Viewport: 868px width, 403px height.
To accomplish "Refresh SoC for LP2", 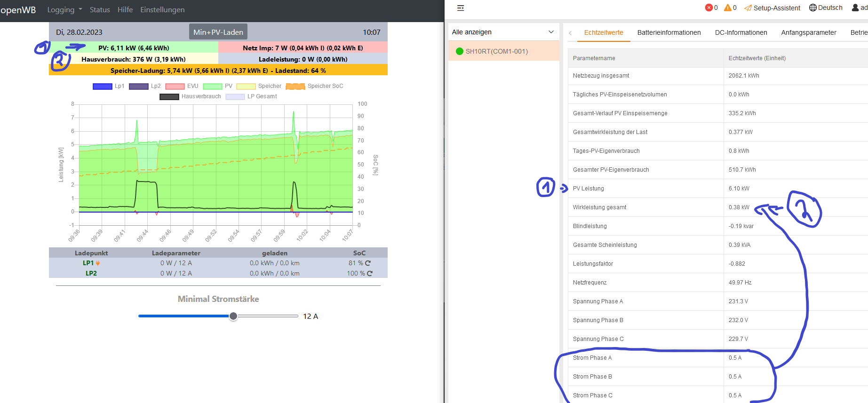I will (370, 274).
